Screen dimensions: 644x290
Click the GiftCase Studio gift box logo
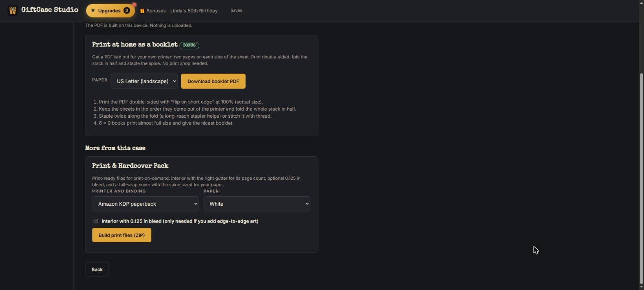tap(13, 10)
